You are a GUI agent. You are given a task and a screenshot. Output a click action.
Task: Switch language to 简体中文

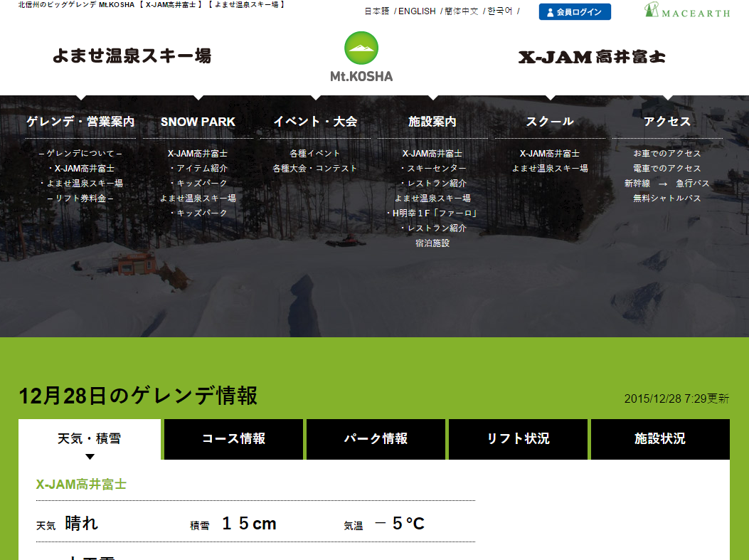click(x=462, y=11)
